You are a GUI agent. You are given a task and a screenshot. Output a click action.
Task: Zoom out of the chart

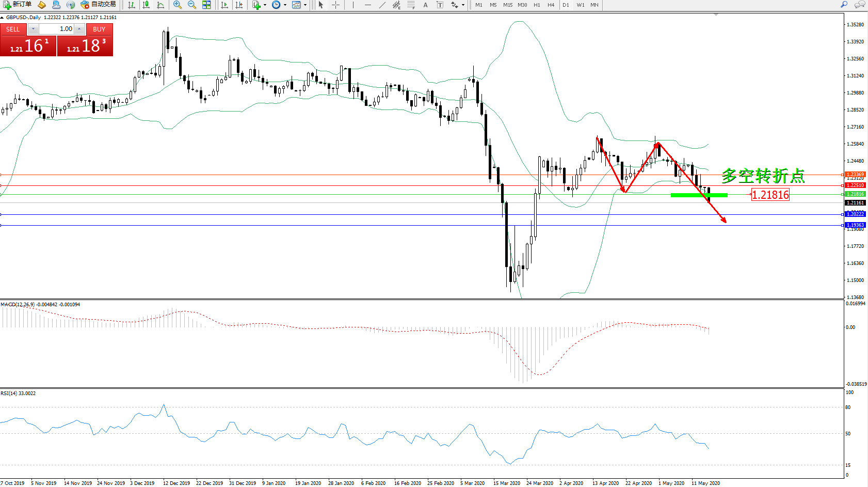pyautogui.click(x=192, y=5)
